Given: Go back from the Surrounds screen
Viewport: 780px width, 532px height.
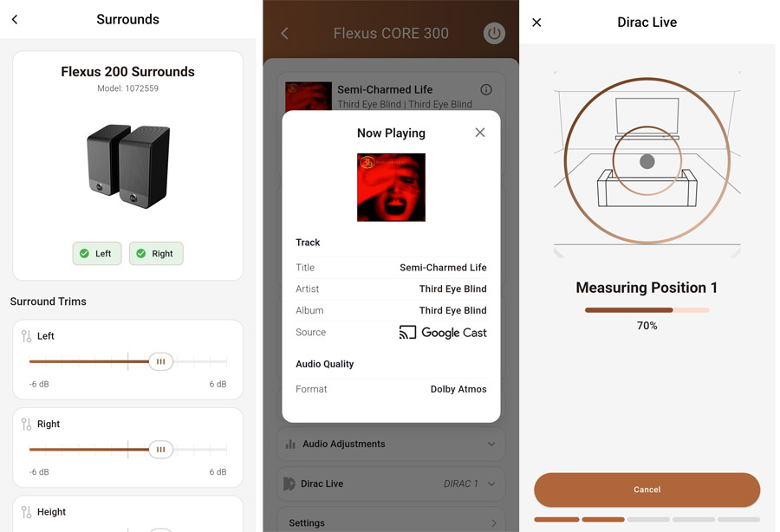Looking at the screenshot, I should (15, 19).
